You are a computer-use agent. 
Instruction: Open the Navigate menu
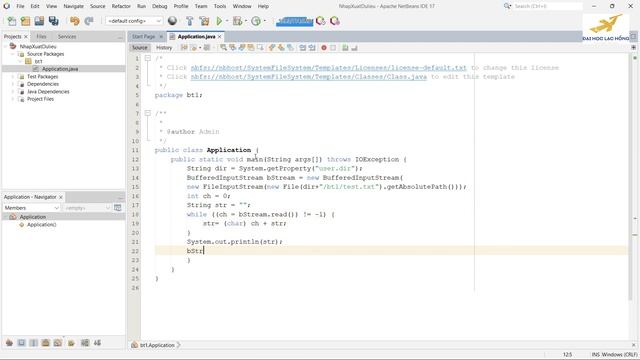pyautogui.click(x=73, y=6)
